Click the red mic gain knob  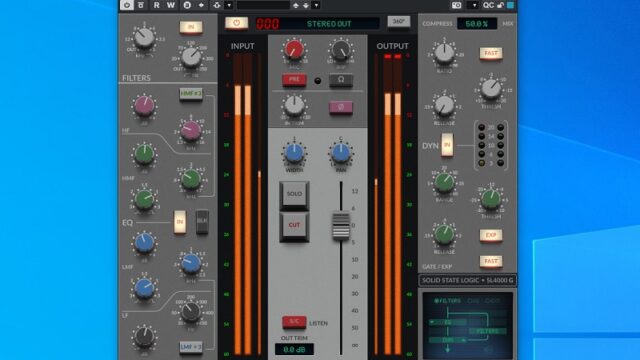[x=294, y=50]
